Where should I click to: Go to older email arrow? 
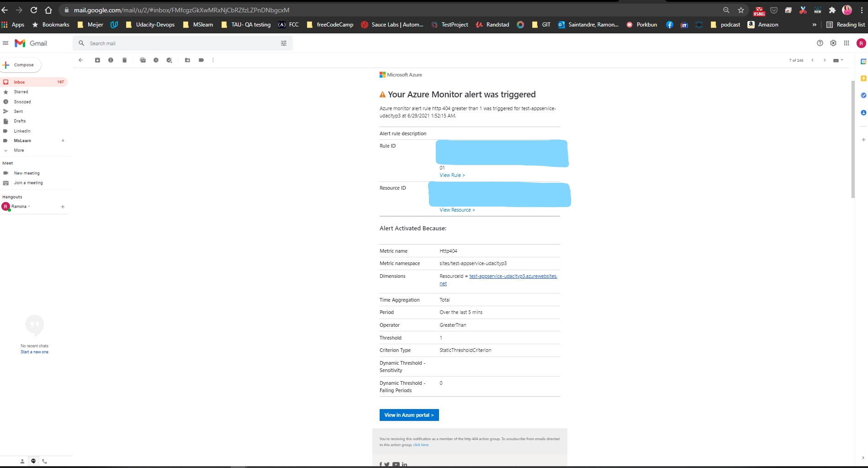tap(825, 60)
